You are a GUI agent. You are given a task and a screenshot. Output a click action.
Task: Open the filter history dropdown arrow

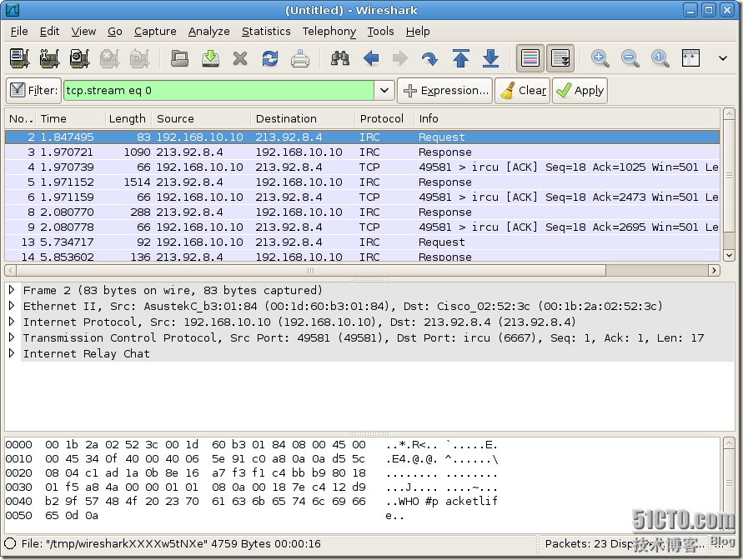[384, 90]
